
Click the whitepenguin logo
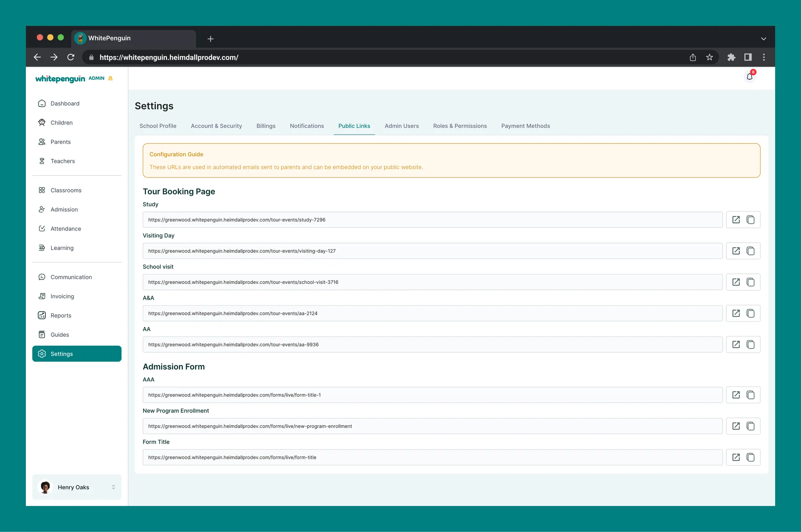pos(60,79)
